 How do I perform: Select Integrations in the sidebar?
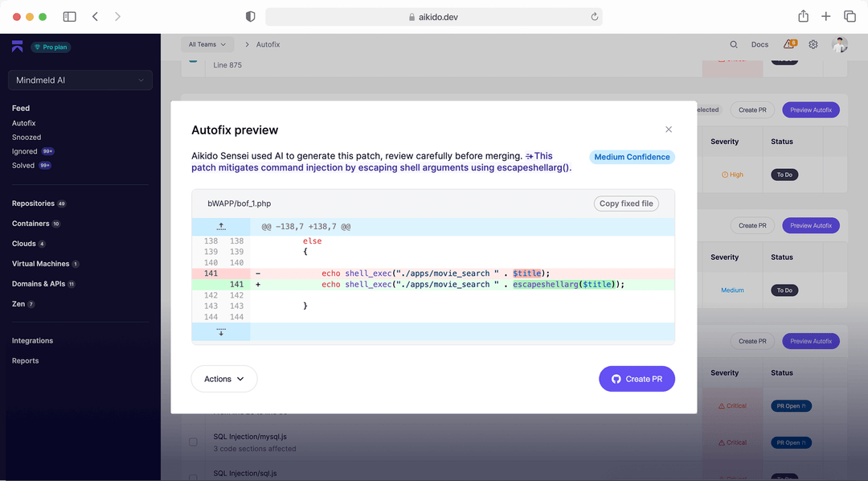coord(33,340)
